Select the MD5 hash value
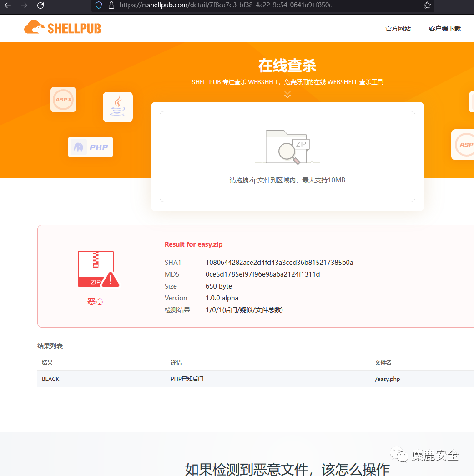 tap(263, 274)
